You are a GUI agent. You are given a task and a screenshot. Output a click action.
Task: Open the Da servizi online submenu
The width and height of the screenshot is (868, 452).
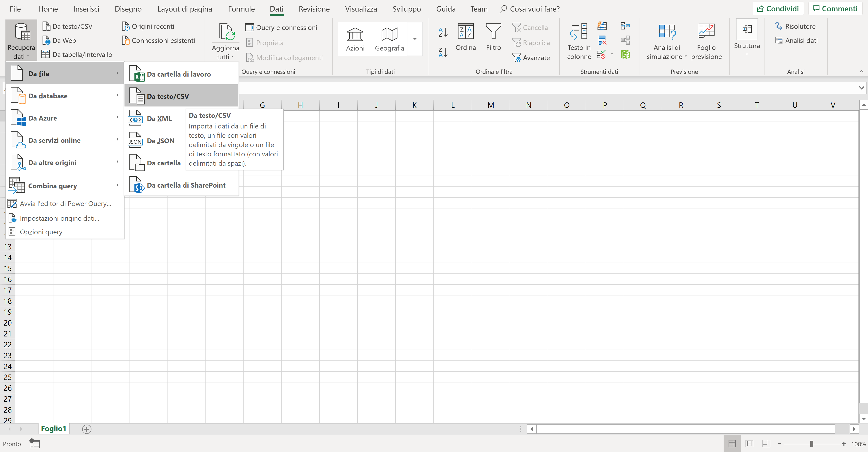click(x=65, y=140)
